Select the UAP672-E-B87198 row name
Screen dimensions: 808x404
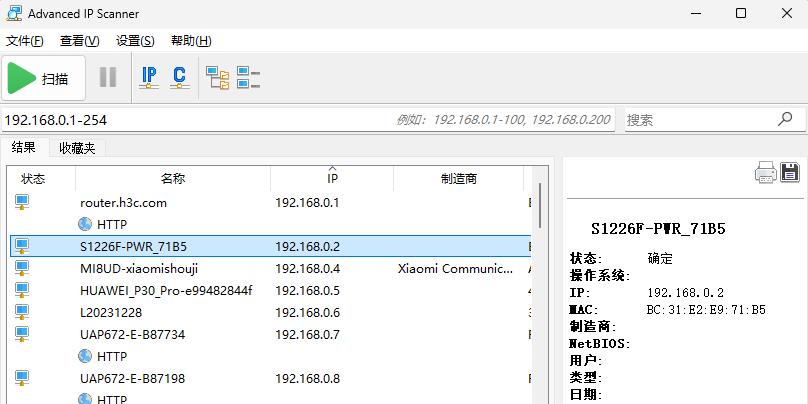pyautogui.click(x=132, y=379)
